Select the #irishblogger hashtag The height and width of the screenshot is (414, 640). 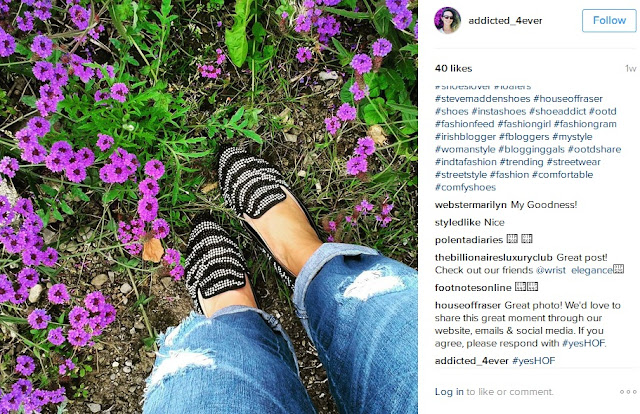(465, 136)
